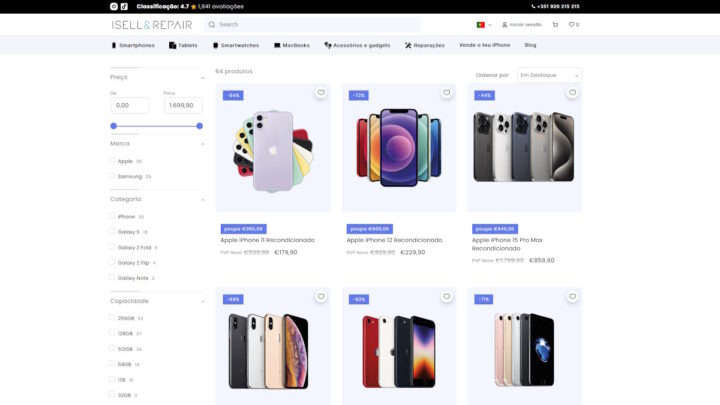Open the Instagram icon in top bar
This screenshot has height=405, width=720.
click(114, 6)
